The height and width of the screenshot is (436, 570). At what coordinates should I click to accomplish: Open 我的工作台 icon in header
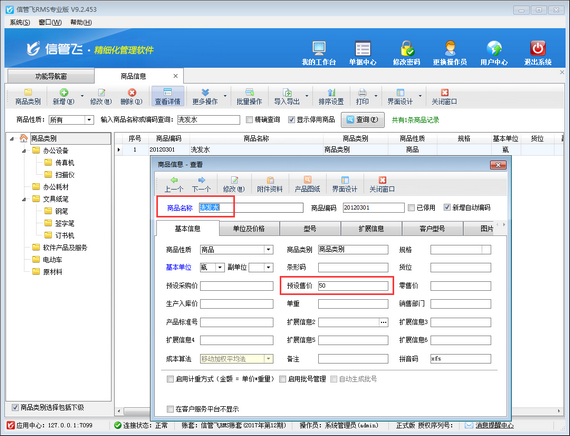tap(319, 48)
